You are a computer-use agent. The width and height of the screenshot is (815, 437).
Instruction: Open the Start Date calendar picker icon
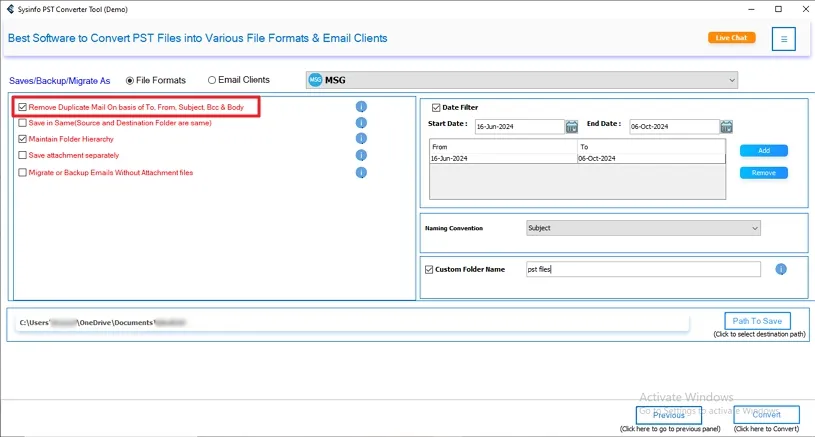coord(572,127)
